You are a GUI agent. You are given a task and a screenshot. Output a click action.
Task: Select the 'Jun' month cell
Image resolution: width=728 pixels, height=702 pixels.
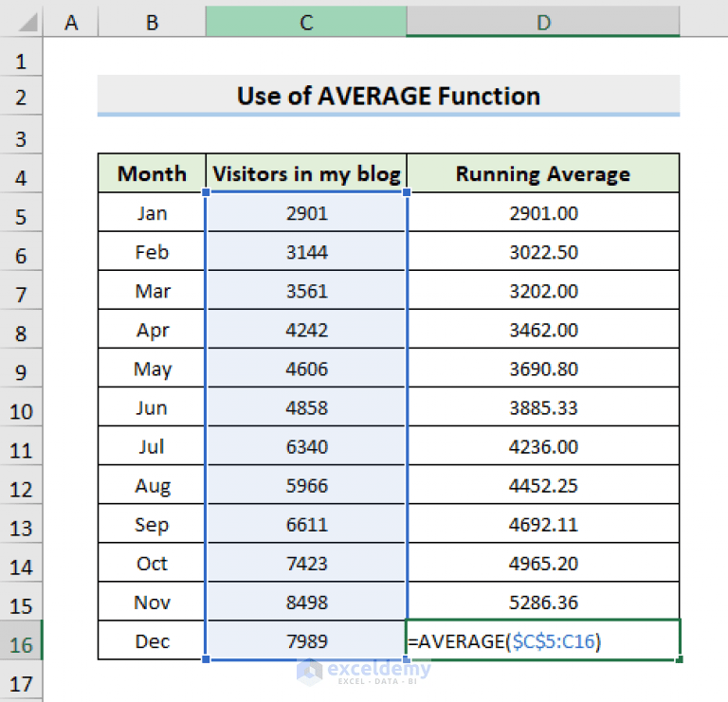tap(152, 407)
